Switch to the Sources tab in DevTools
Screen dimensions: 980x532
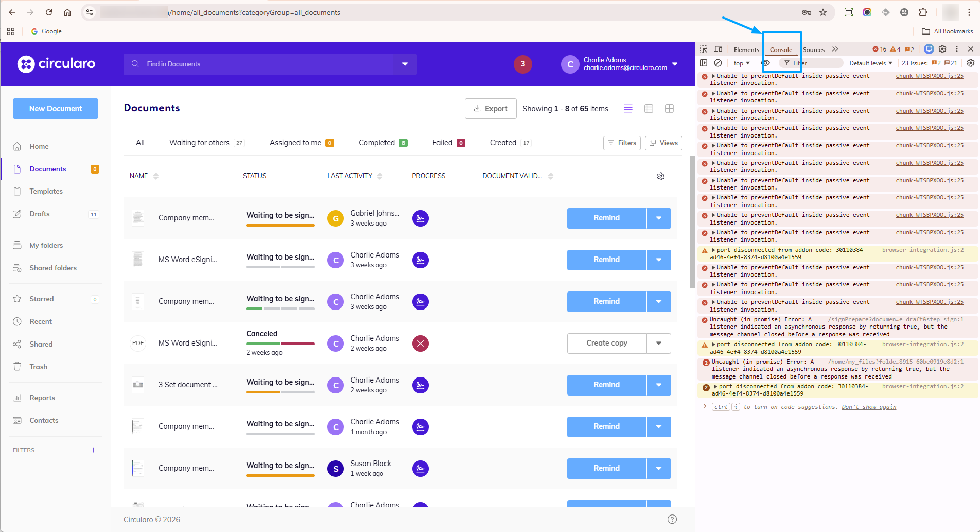pos(813,49)
